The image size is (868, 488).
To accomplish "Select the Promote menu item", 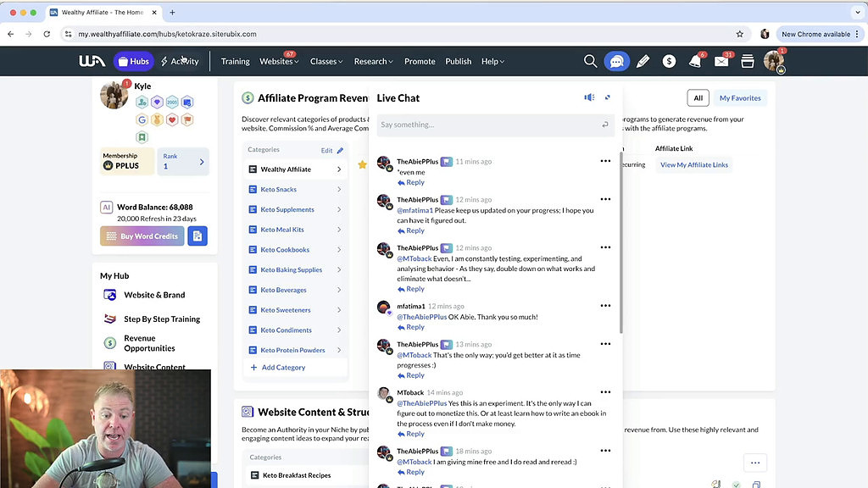I will (x=420, y=60).
